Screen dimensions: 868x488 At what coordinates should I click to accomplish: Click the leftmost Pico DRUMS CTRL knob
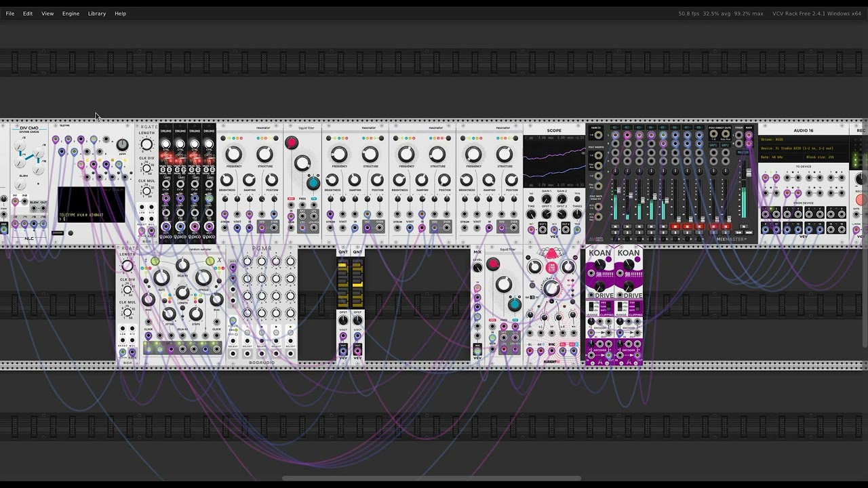point(165,144)
